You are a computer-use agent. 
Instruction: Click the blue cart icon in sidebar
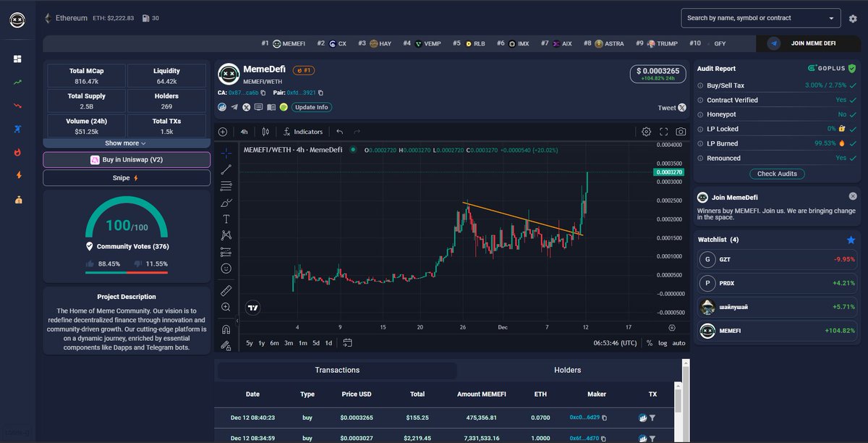(x=17, y=129)
